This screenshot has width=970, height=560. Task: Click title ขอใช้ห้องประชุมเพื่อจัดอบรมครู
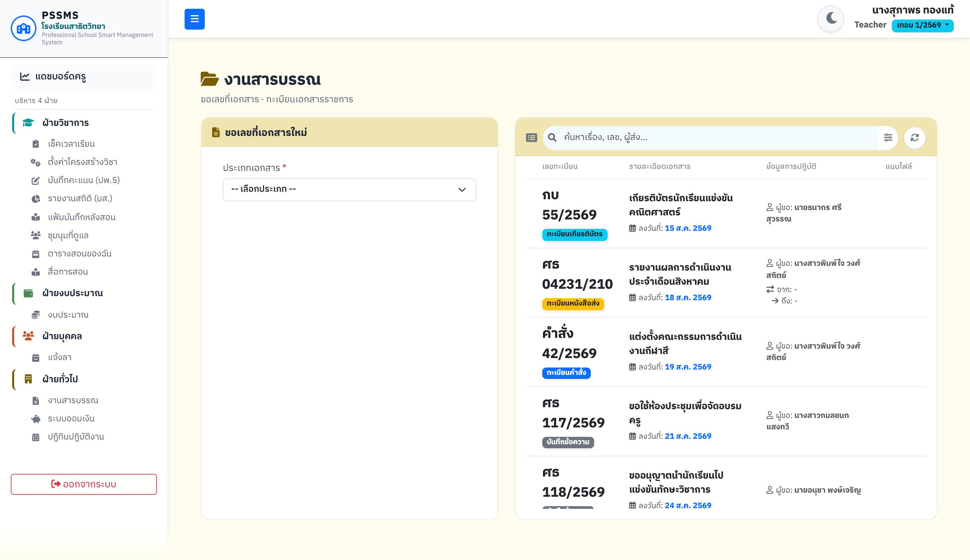pos(685,413)
